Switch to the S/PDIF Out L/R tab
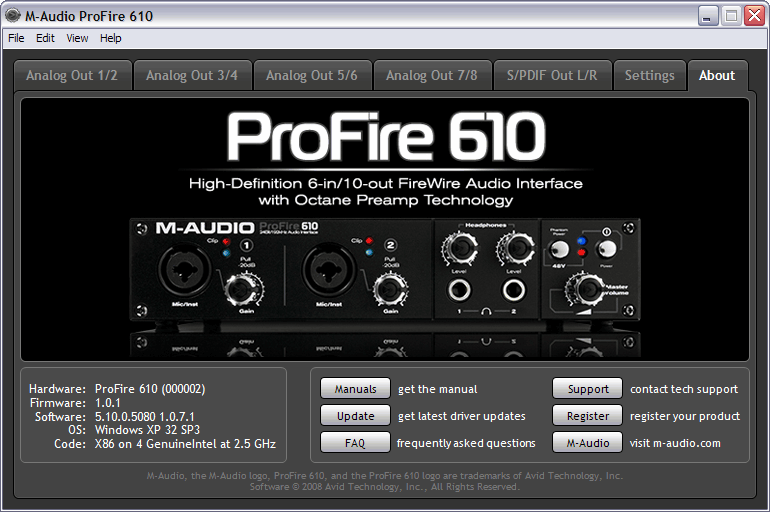This screenshot has height=512, width=770. click(x=552, y=76)
